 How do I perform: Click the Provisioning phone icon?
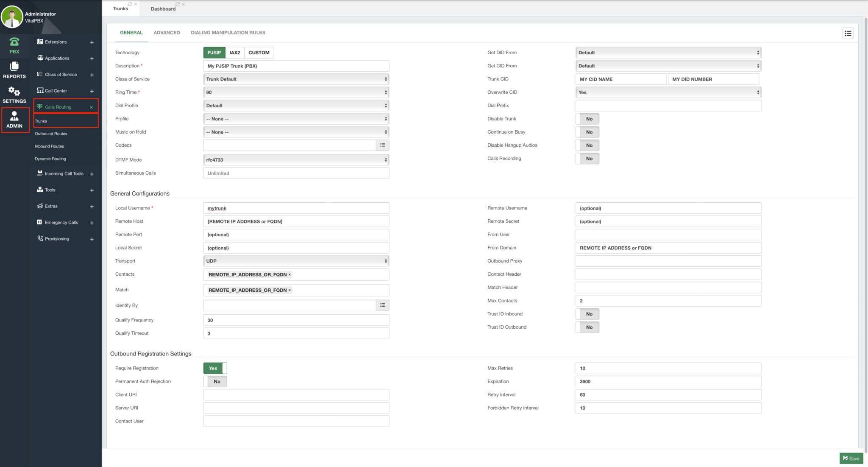[x=40, y=239]
